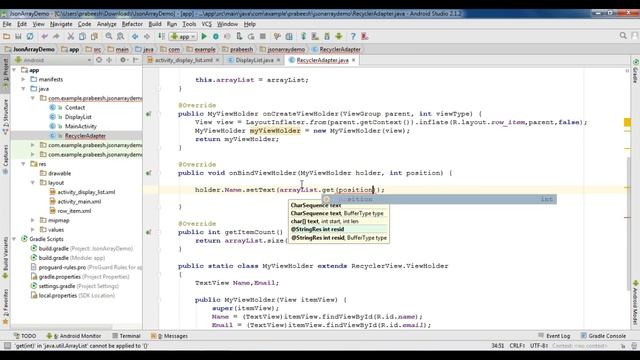Open the Event Log
This screenshot has height=360, width=640.
click(x=554, y=336)
